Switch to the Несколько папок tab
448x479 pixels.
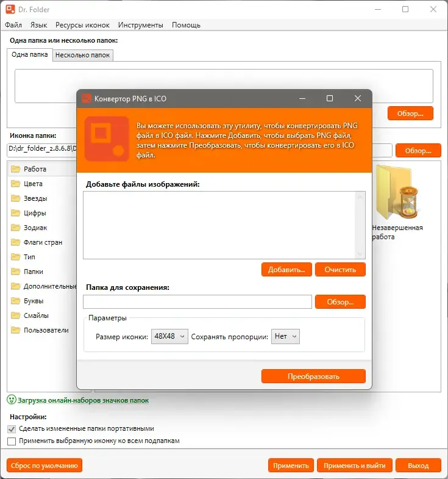[x=82, y=55]
